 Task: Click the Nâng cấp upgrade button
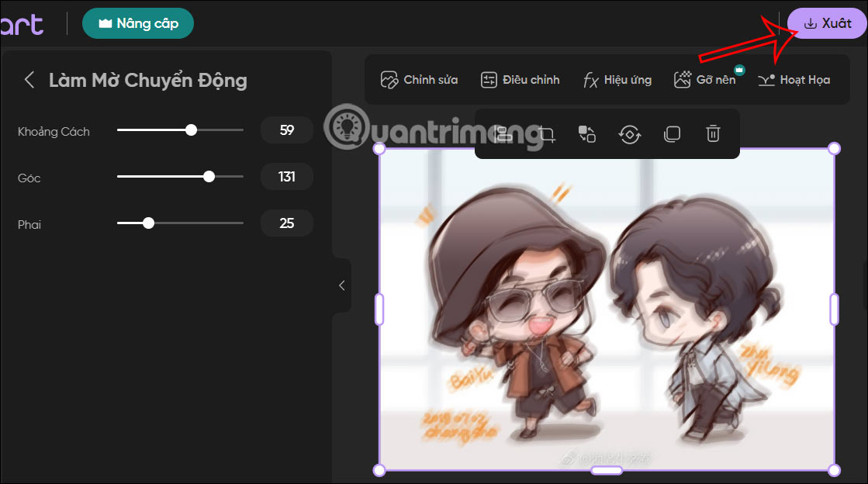[x=138, y=23]
